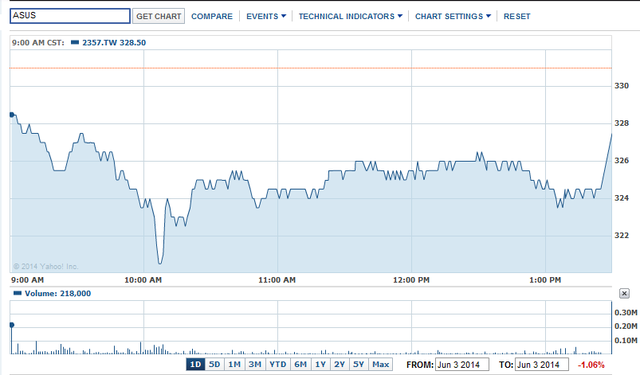Click the Reset link
Viewport: 640px width, 375px height.
point(517,16)
